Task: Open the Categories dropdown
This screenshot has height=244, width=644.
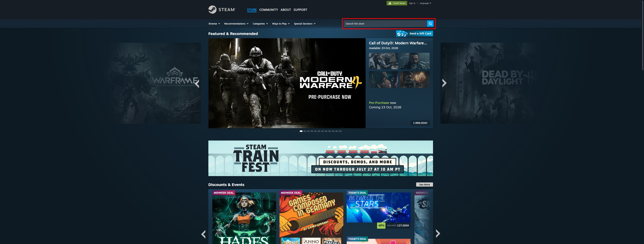Action: point(260,24)
